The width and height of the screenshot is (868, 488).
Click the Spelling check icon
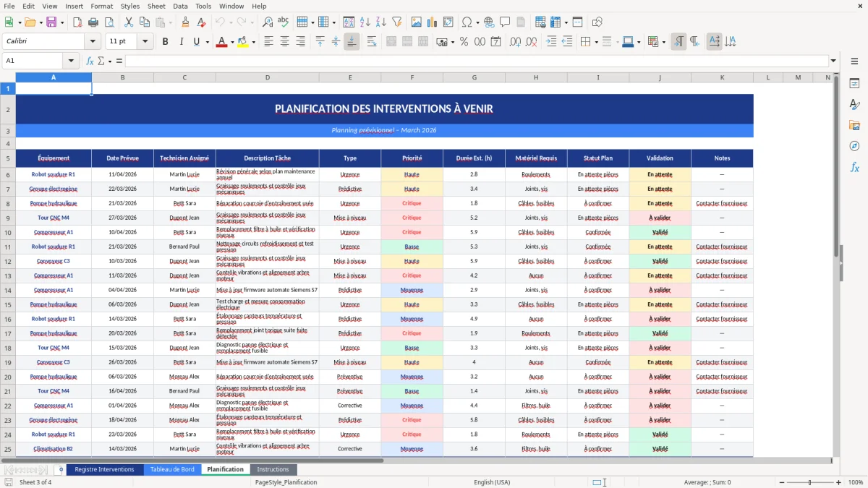(283, 22)
